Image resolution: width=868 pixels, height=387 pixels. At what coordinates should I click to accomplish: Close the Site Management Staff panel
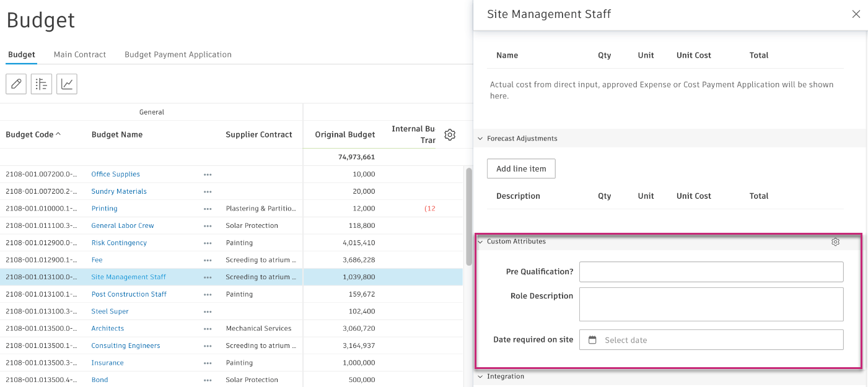coord(856,14)
